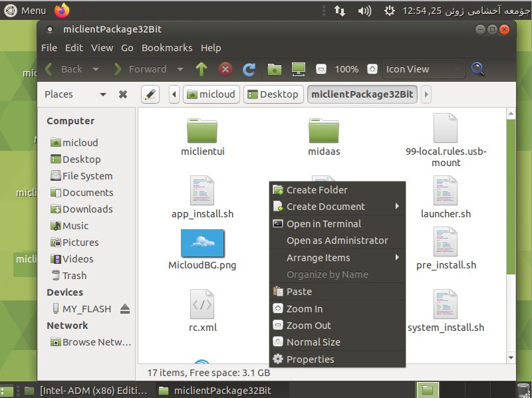Open the Places sidebar type dropdown

click(x=102, y=94)
